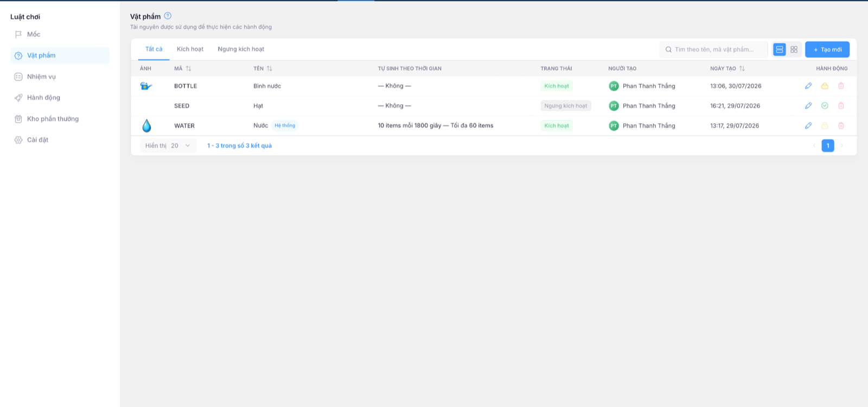Click the Kích hoạt status badge for WATER
Screen dimensions: 868x407
coord(557,125)
